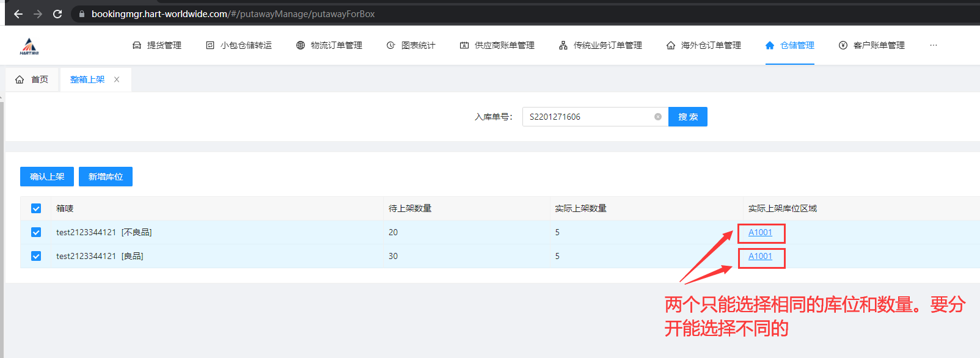Screen dimensions: 980x358
Task: Uncheck the 不良品 row checkbox
Action: point(36,232)
